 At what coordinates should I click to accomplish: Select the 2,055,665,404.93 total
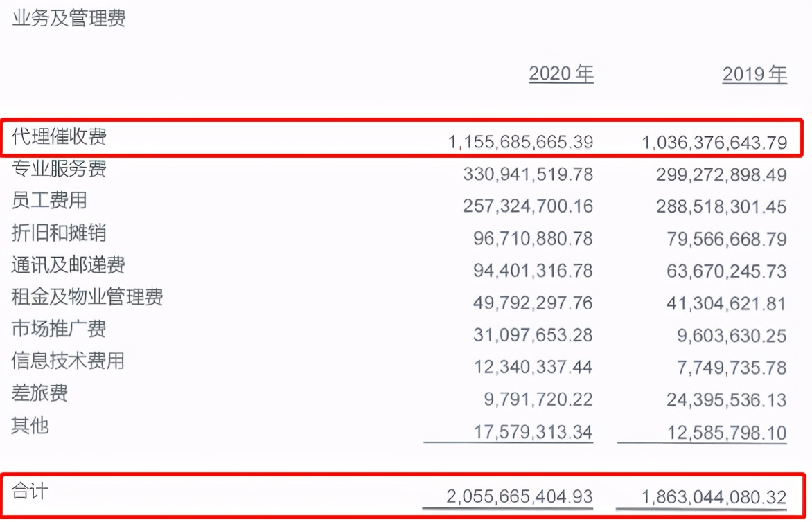coord(521,497)
